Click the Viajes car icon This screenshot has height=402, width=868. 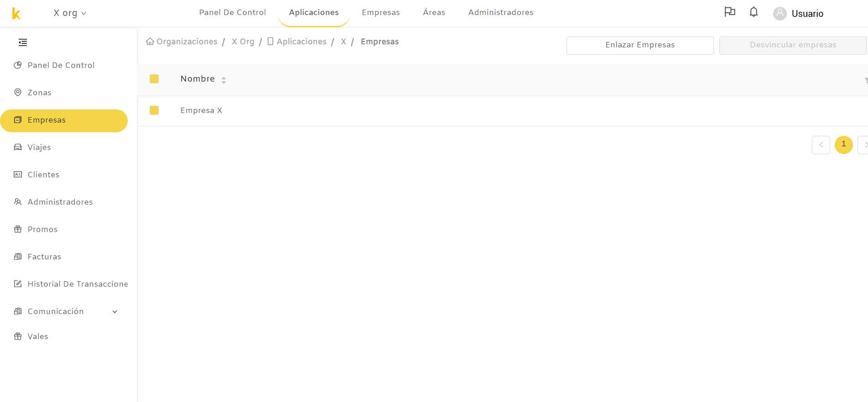(x=18, y=147)
